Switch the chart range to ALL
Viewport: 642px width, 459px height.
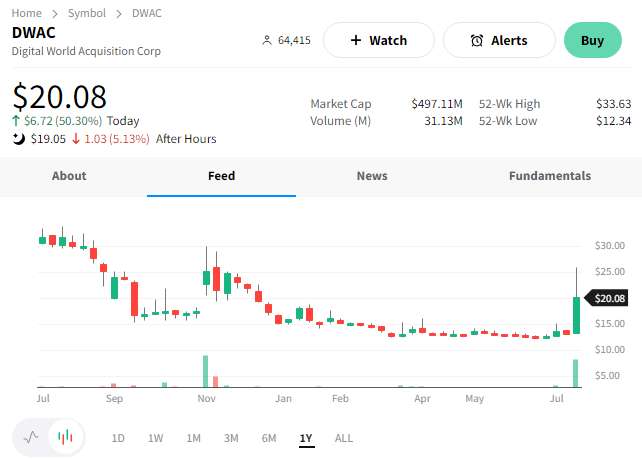pos(343,438)
